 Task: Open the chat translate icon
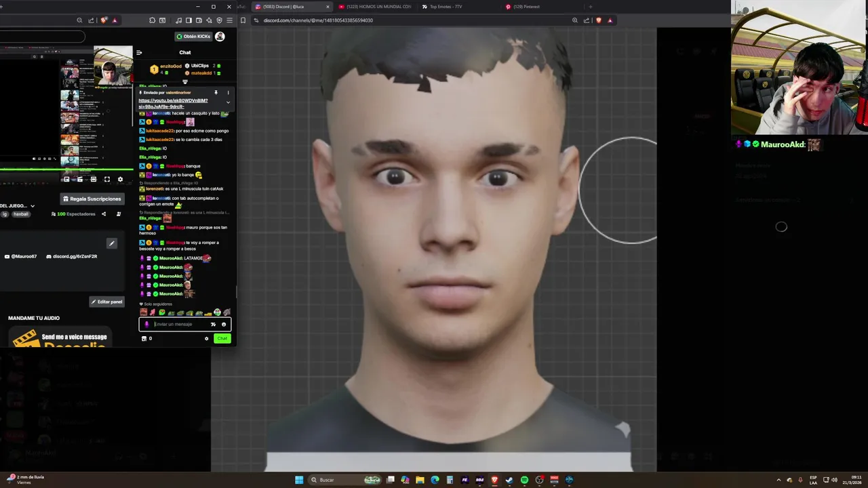point(213,324)
